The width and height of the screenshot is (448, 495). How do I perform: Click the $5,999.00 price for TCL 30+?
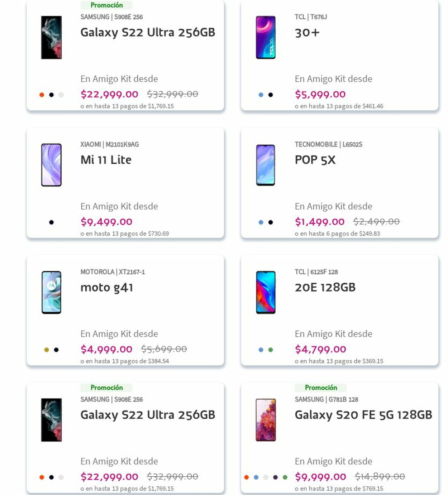click(x=320, y=94)
